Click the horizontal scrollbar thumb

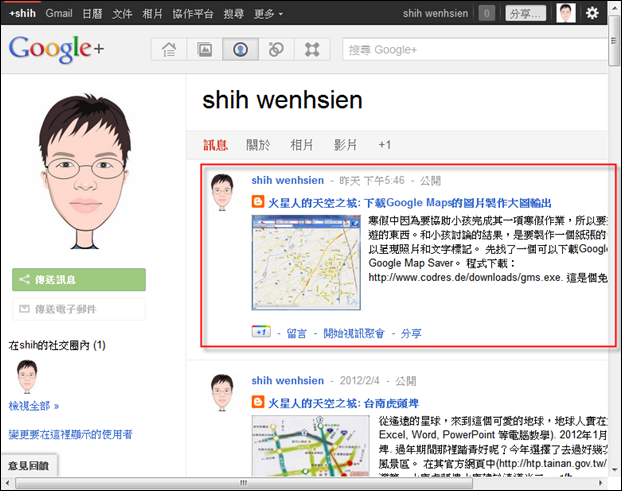(244, 483)
